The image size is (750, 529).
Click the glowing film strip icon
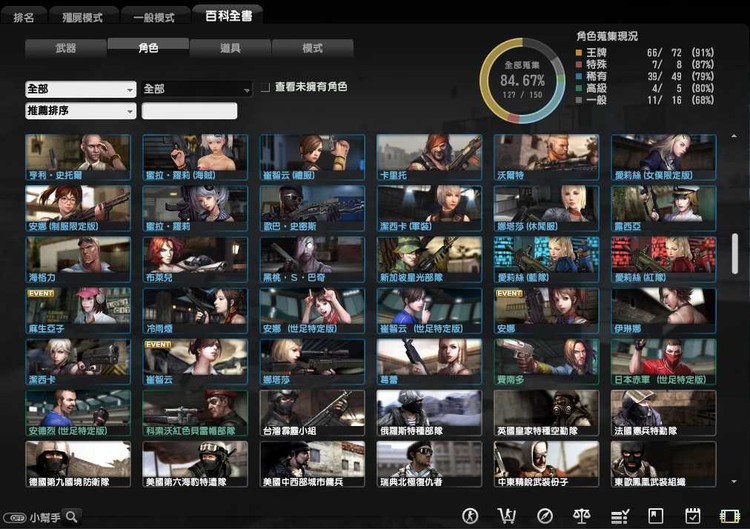pyautogui.click(x=730, y=516)
